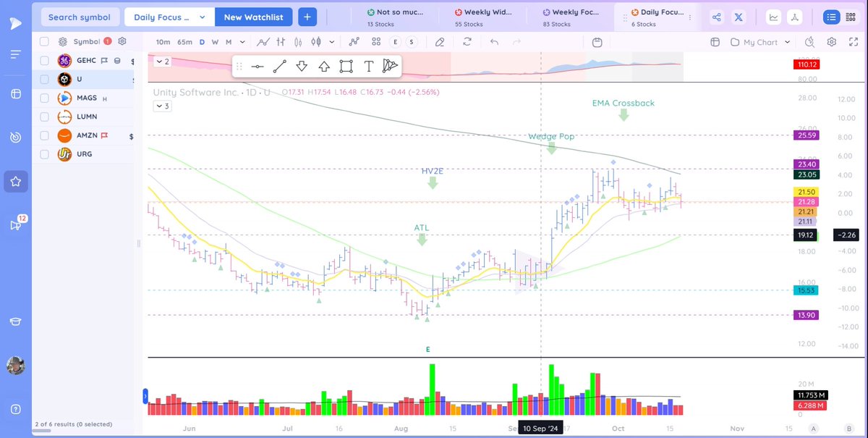Open the indicators menu icon
The height and width of the screenshot is (438, 868).
354,42
